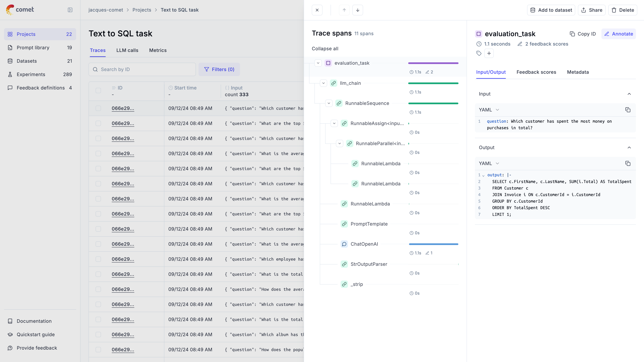The image size is (644, 362).
Task: Open the Projects section in sidebar
Action: click(26, 34)
